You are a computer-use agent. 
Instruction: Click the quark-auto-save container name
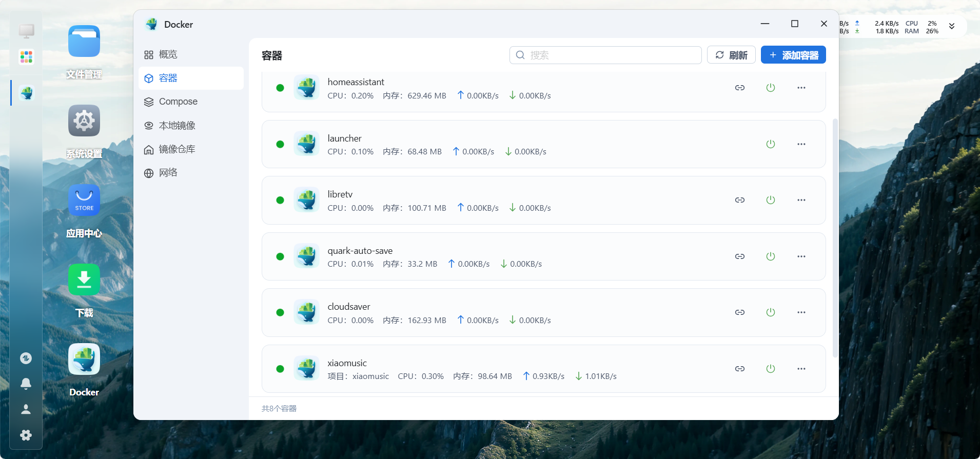[x=360, y=251]
